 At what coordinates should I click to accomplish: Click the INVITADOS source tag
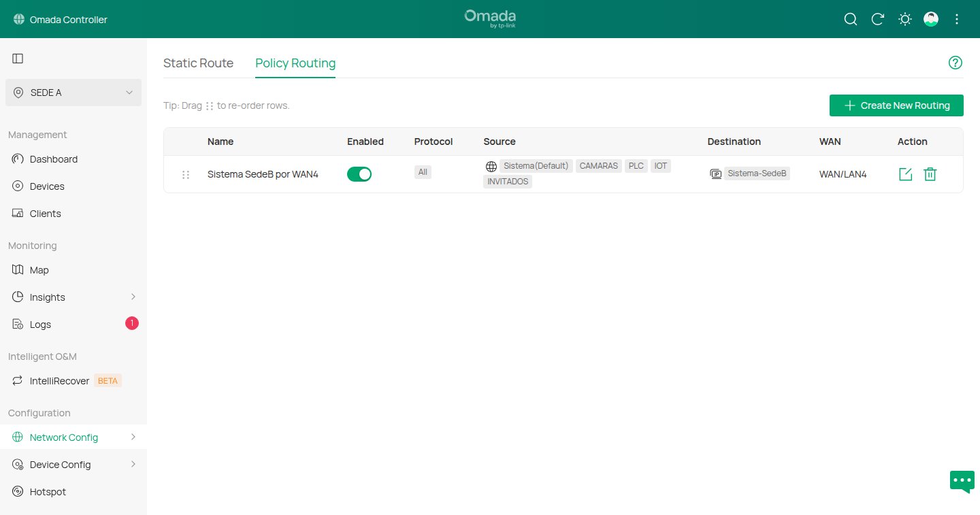click(508, 182)
